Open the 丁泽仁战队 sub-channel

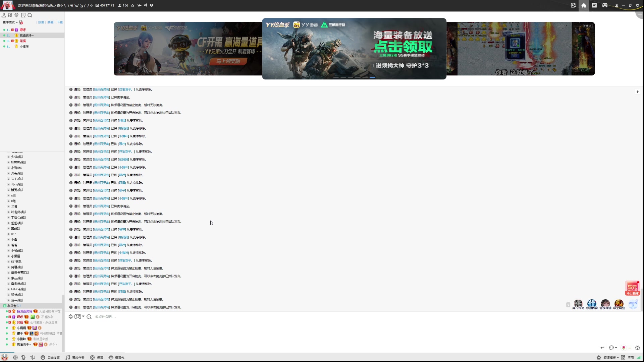(x=18, y=218)
